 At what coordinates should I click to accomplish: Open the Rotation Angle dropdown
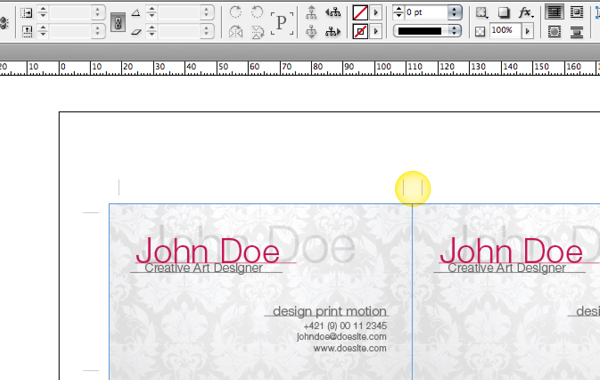coord(207,13)
